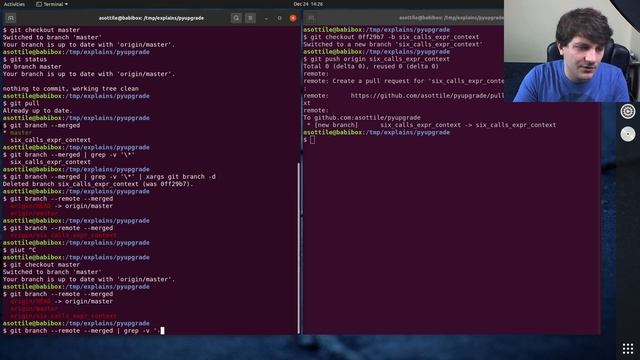Viewport: 640px width, 360px height.
Task: Open the Terminal app menu in the top bar
Action: [x=52, y=4]
